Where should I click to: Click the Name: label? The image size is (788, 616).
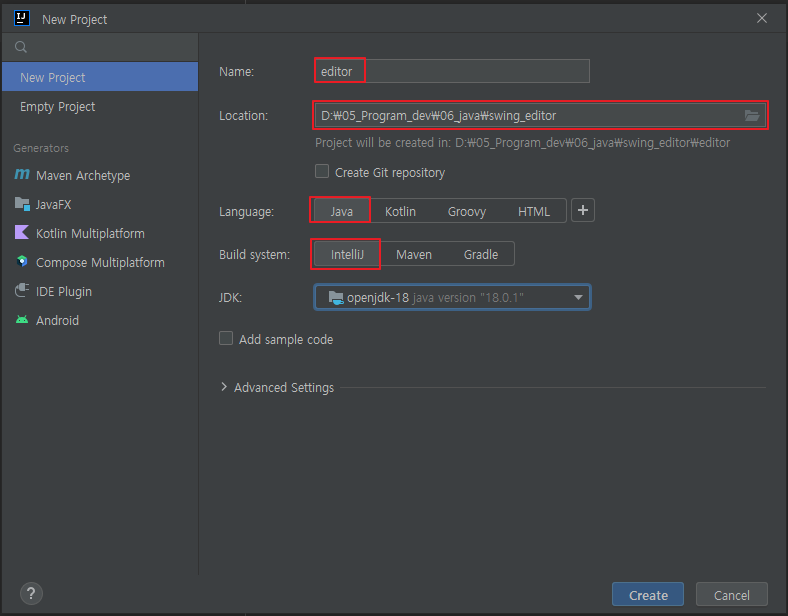pyautogui.click(x=236, y=71)
